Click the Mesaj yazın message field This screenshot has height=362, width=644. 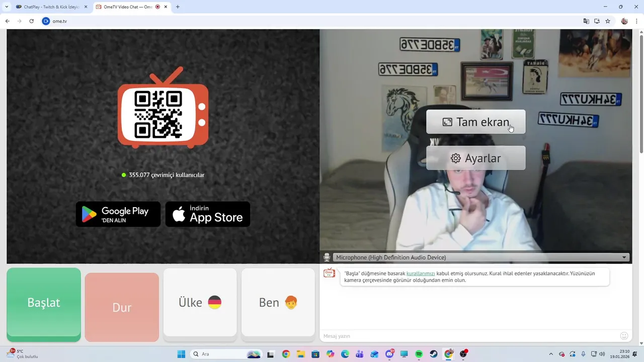(468, 336)
